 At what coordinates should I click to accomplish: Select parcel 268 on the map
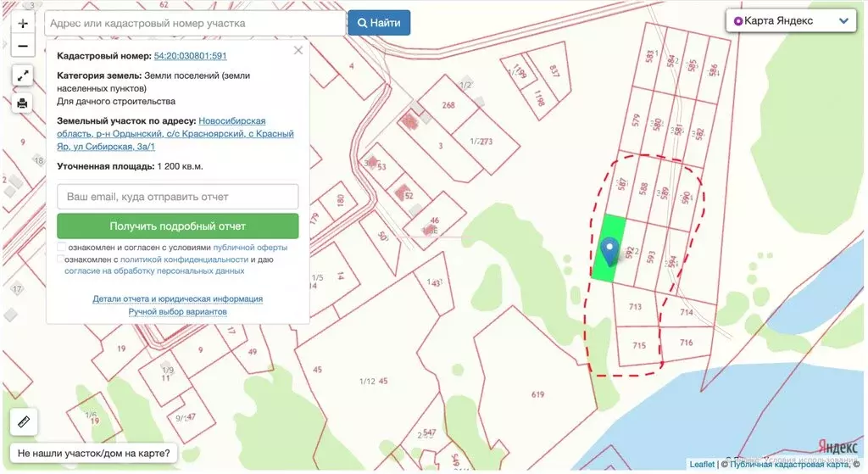pyautogui.click(x=448, y=104)
